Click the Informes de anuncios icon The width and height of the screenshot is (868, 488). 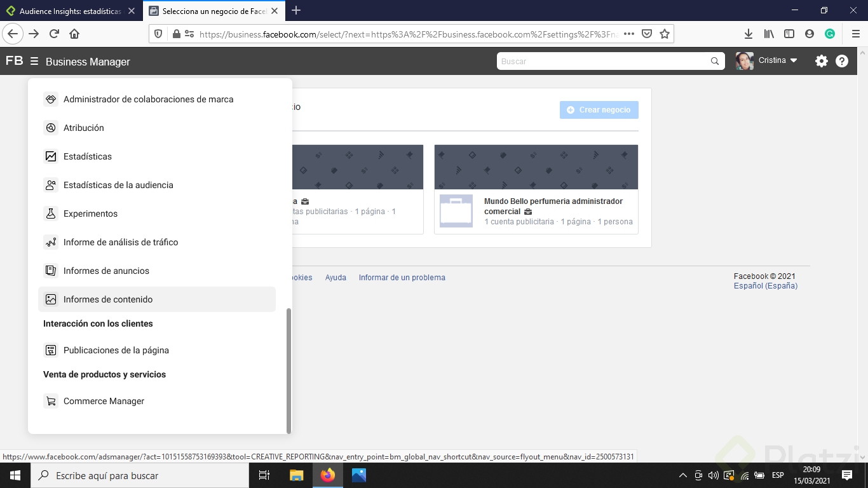[51, 271]
